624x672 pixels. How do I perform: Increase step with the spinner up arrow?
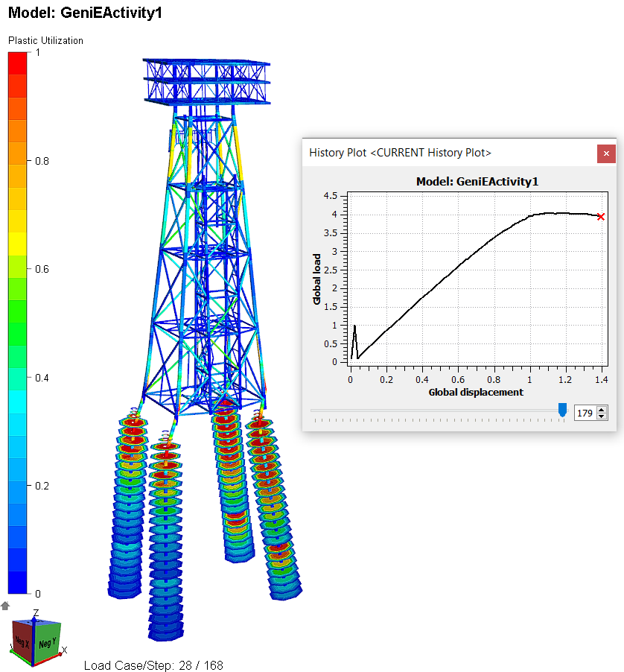[x=602, y=409]
